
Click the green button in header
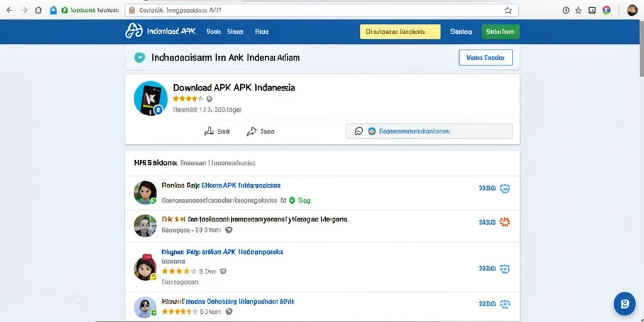pos(500,31)
